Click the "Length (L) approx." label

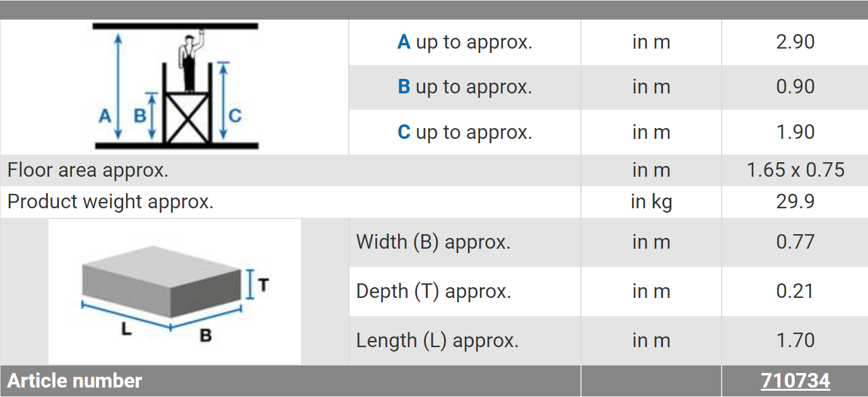coord(437,341)
